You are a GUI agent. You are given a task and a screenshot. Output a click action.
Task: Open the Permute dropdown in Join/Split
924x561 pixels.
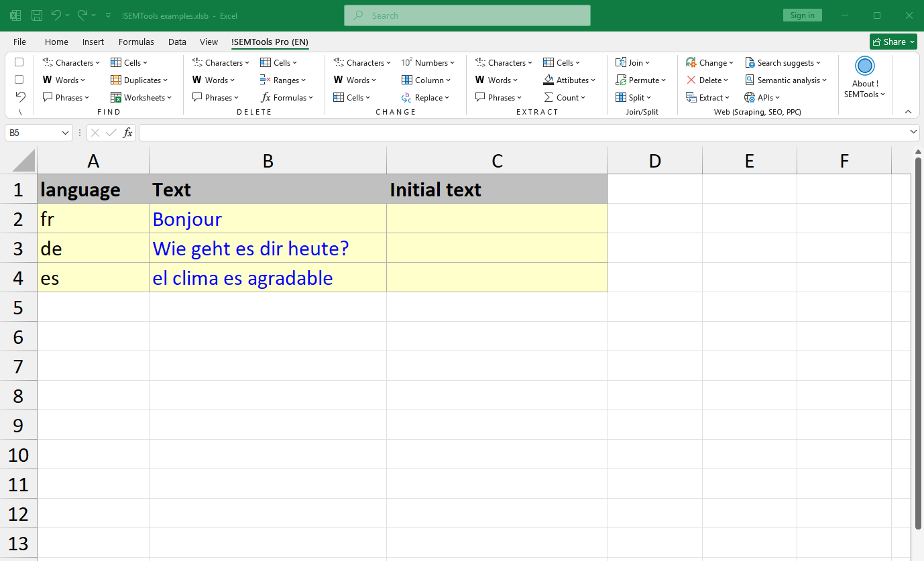coord(640,80)
